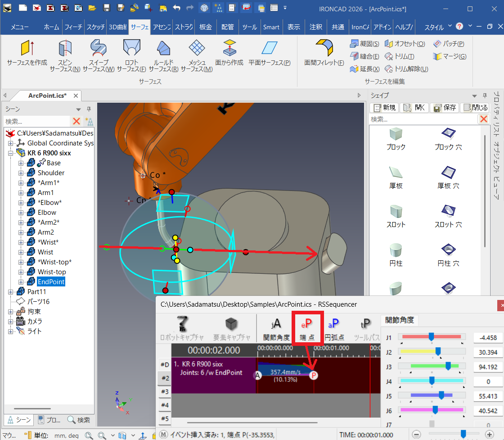
Task: Expand the ライト tree node
Action: pos(11,331)
